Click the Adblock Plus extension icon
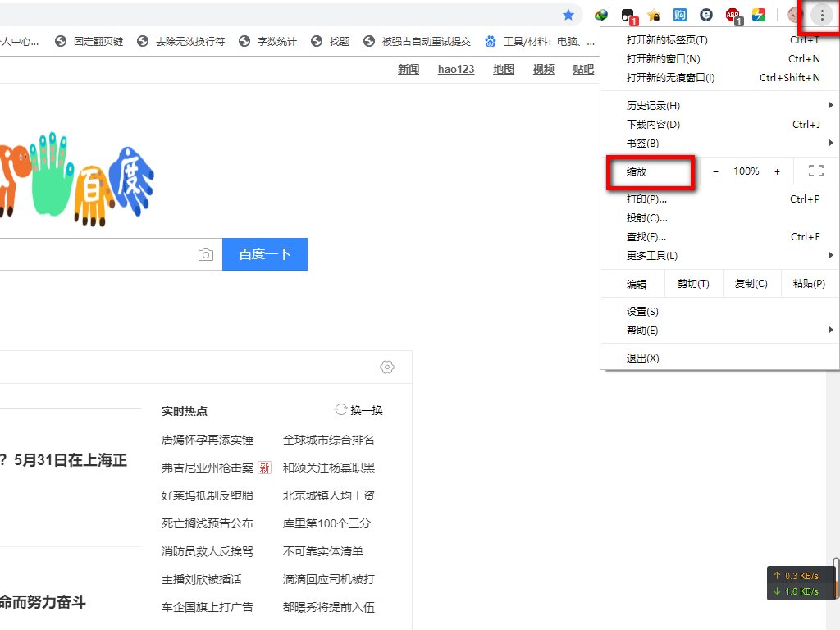 (x=733, y=15)
